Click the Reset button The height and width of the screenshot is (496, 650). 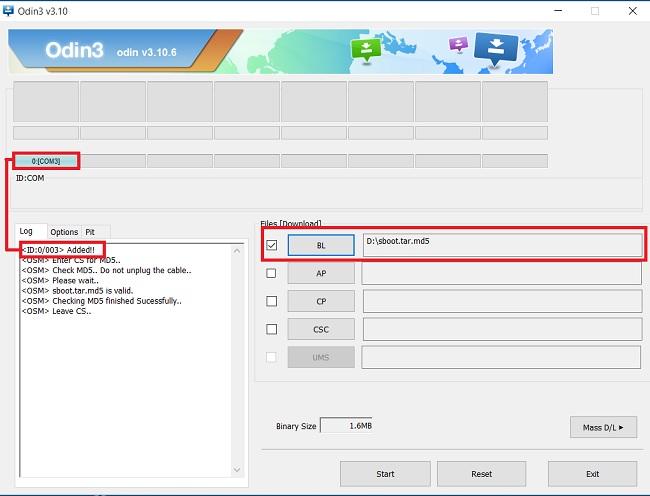click(x=481, y=474)
